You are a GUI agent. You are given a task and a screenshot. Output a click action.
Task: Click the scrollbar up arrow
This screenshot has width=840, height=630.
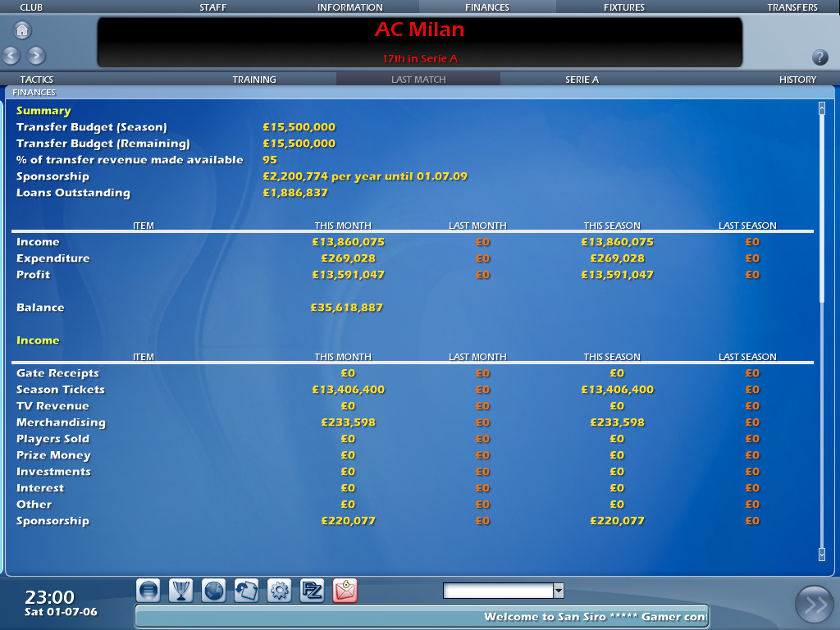pos(822,108)
